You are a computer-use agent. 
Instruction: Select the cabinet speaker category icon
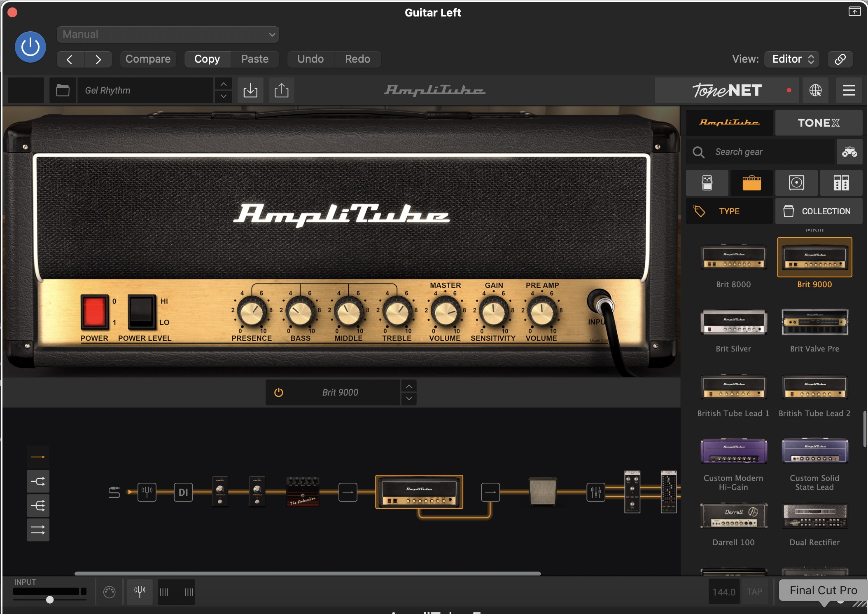pyautogui.click(x=796, y=183)
